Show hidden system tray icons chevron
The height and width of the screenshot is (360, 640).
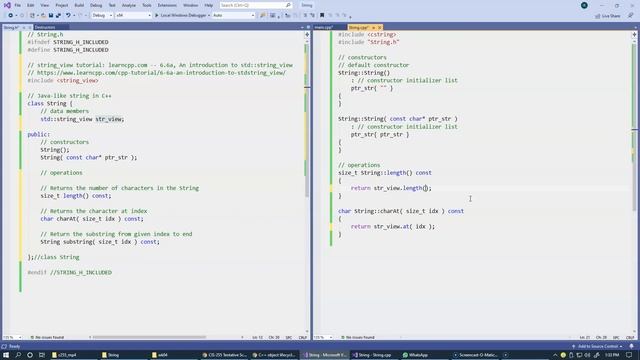[555, 355]
